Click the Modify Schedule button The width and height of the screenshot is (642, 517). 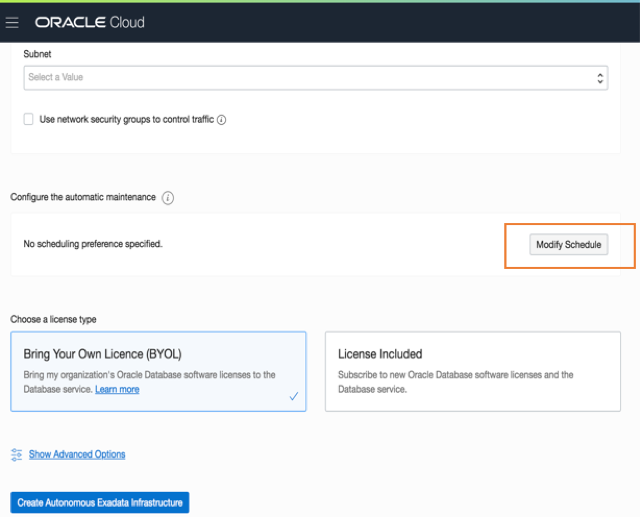click(x=569, y=245)
